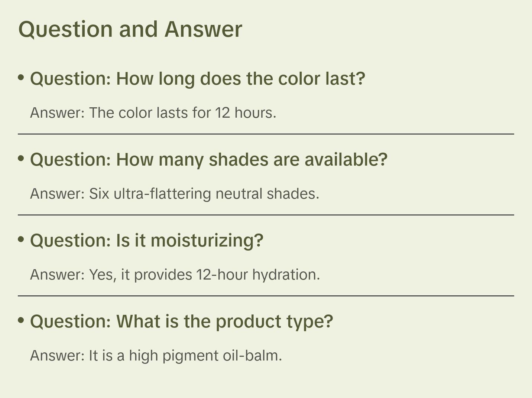Select answer 'The color lasts for 12 hours.'

pos(153,113)
